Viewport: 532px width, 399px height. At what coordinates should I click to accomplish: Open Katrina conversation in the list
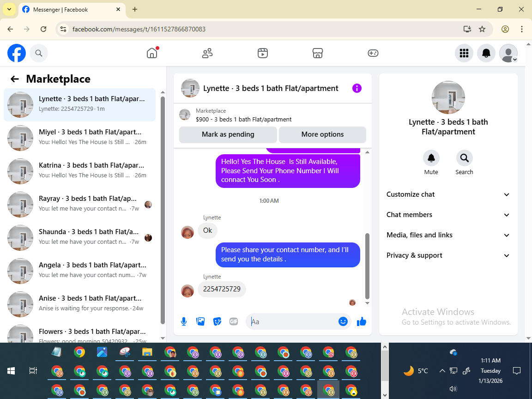click(x=80, y=171)
